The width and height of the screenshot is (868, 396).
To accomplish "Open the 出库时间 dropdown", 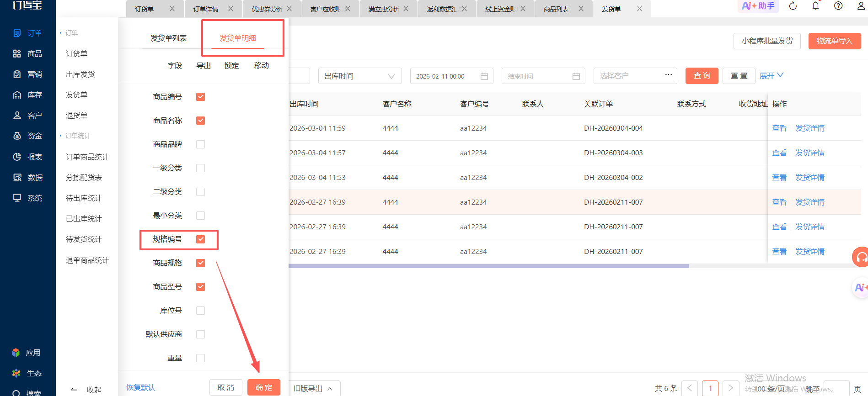I will pos(360,76).
